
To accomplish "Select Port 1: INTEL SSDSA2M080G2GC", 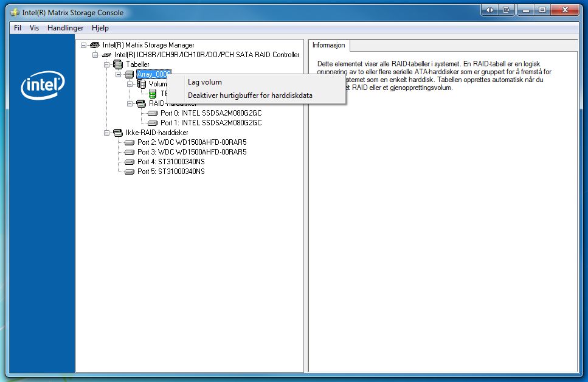I will coord(211,123).
